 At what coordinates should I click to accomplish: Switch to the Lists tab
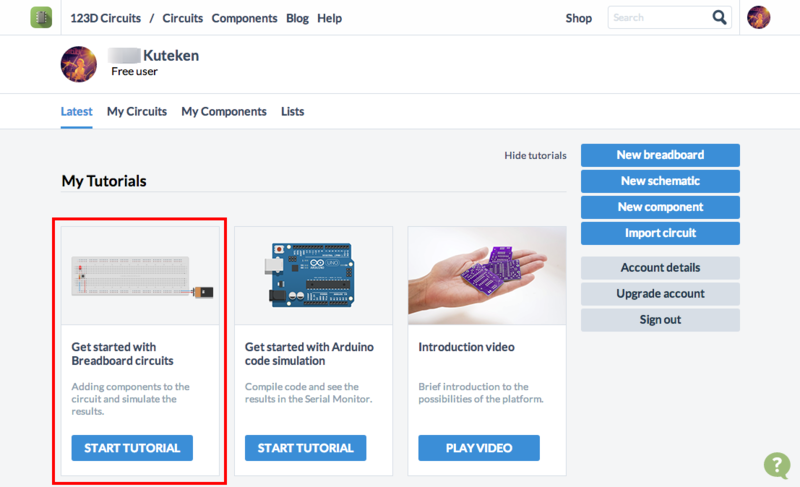(292, 111)
